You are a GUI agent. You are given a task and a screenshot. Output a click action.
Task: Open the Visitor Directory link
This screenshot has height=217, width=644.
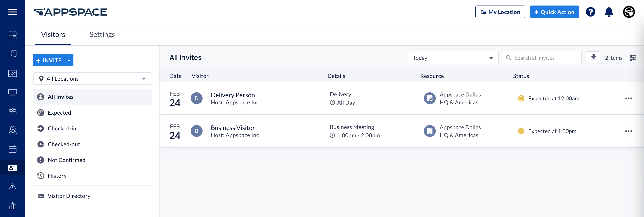pyautogui.click(x=69, y=196)
